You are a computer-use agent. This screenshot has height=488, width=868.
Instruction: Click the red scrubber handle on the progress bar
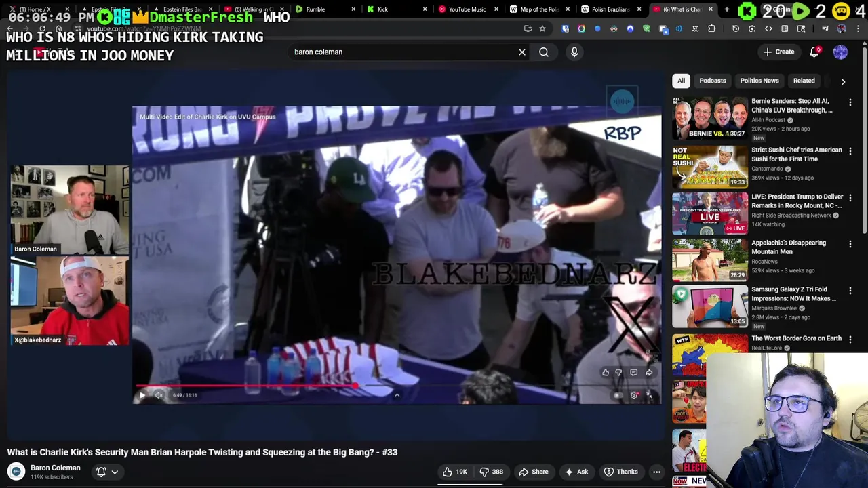(x=355, y=386)
